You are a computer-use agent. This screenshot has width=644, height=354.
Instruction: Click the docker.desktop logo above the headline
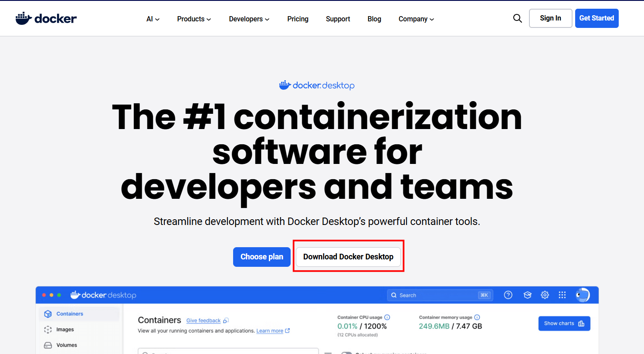317,85
